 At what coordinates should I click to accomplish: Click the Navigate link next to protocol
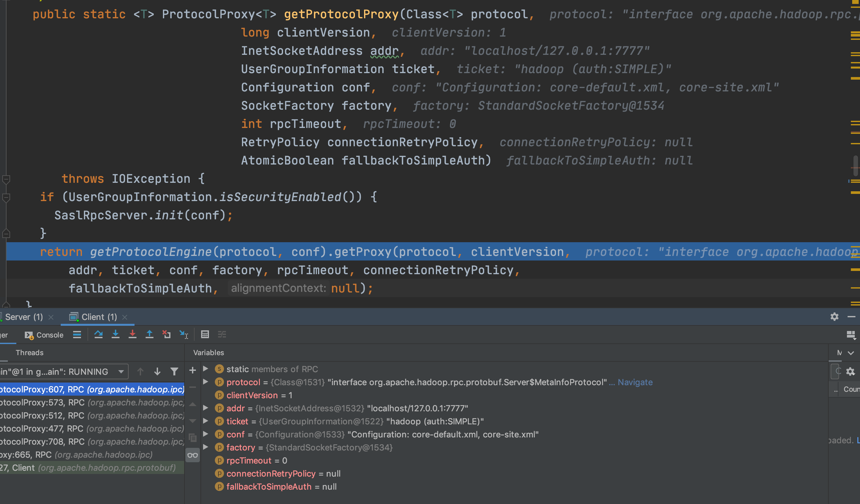[x=635, y=382]
